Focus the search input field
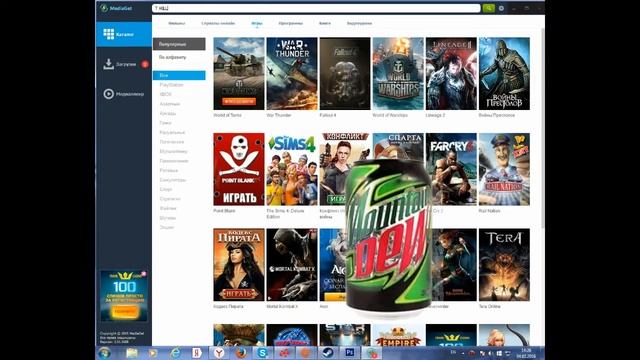Screen dimensions: 640x360 316,8
